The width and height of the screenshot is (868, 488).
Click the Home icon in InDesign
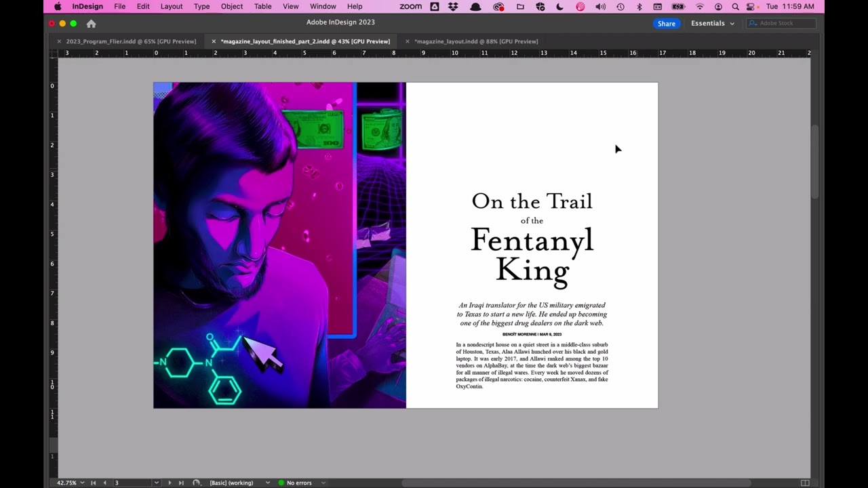91,24
